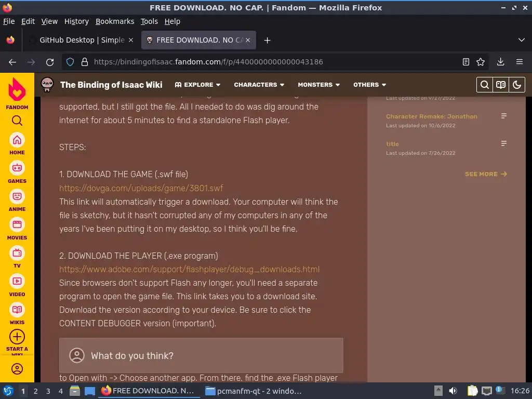
Task: Open the pcmanfm-qt taskbar entry
Action: point(254,391)
